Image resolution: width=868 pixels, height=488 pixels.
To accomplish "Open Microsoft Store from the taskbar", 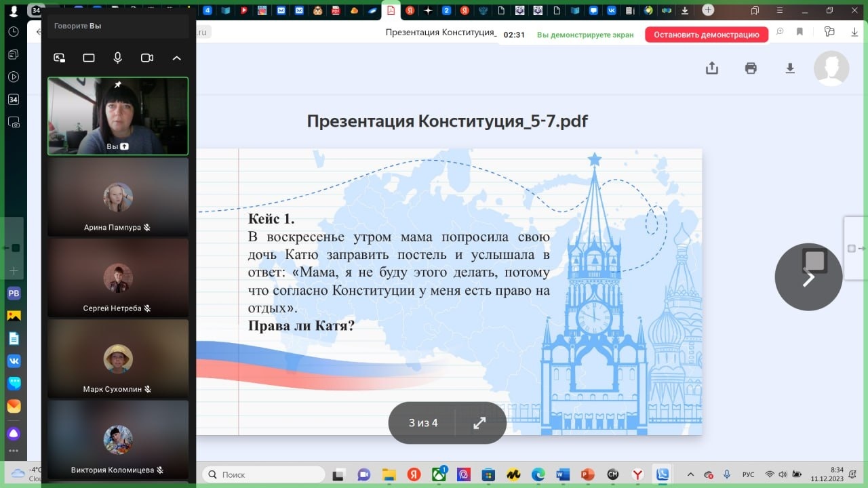I will tap(488, 474).
